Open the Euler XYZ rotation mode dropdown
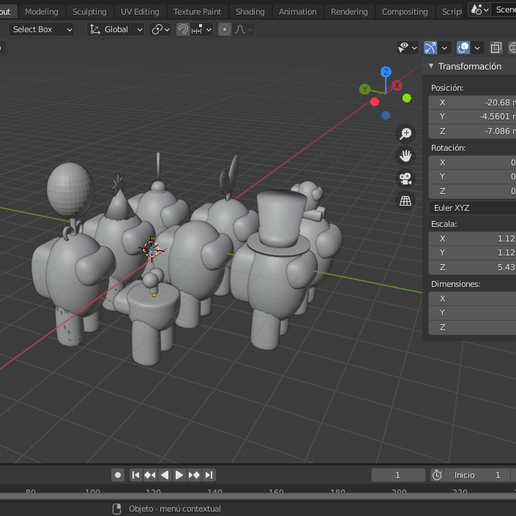The height and width of the screenshot is (516, 516). click(472, 208)
